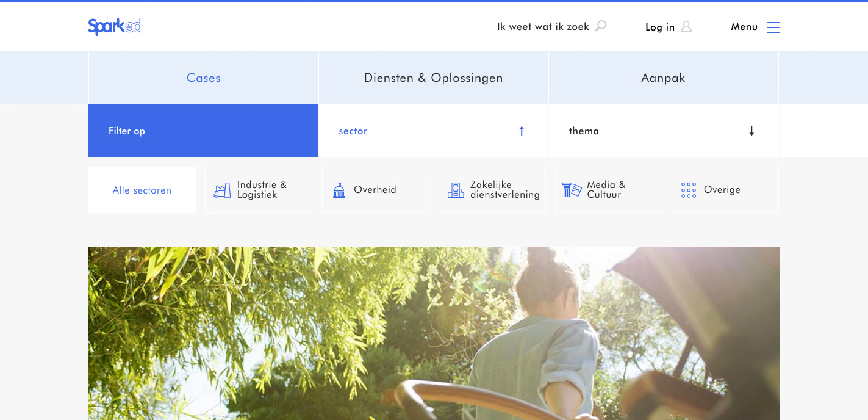Open the Menu text link
Image resolution: width=868 pixels, height=420 pixels.
pos(744,27)
